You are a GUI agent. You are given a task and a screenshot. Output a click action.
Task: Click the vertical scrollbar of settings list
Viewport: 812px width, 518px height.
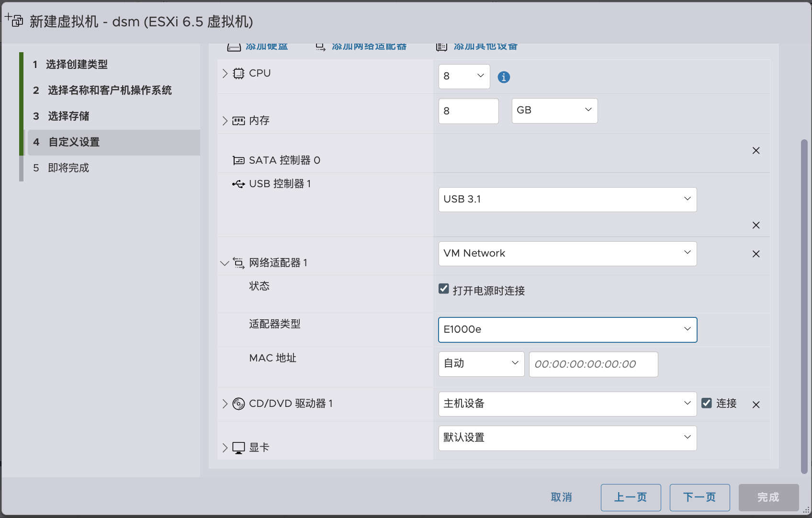pos(804,306)
